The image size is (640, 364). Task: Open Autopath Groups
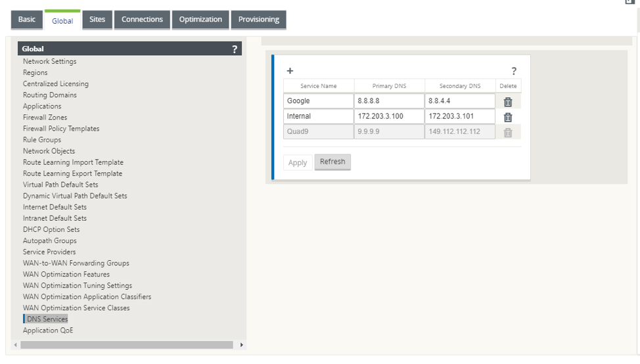(50, 240)
